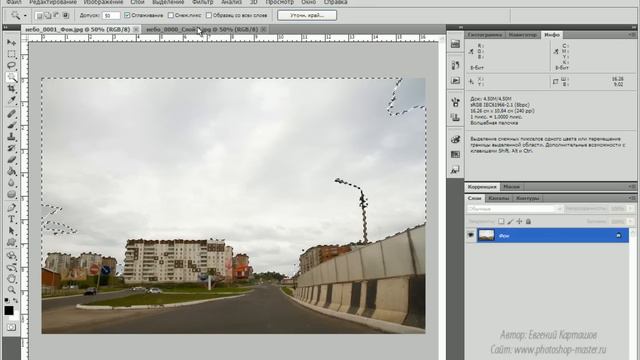Click the Уточн. край button
The width and height of the screenshot is (640, 360).
point(307,16)
